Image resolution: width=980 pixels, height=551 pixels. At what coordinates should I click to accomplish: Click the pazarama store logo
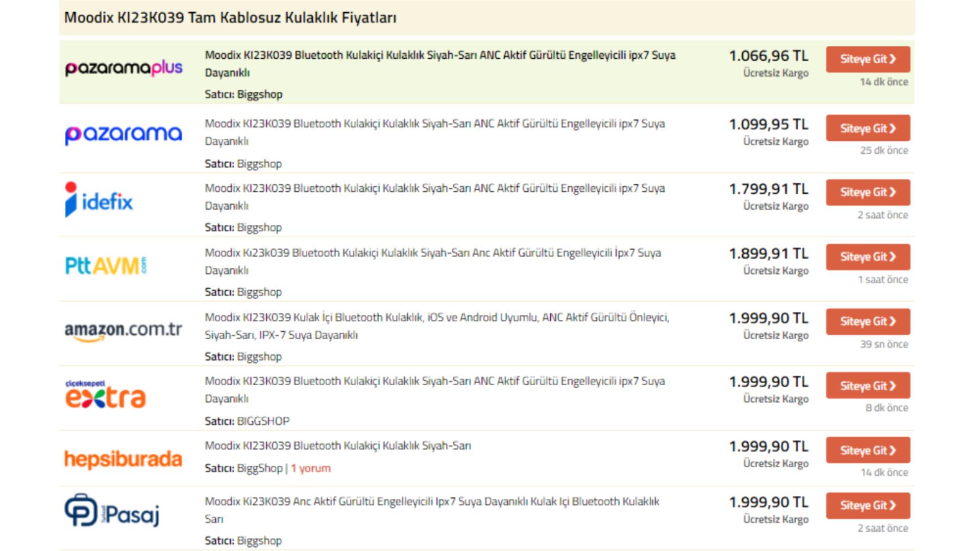pos(124,134)
